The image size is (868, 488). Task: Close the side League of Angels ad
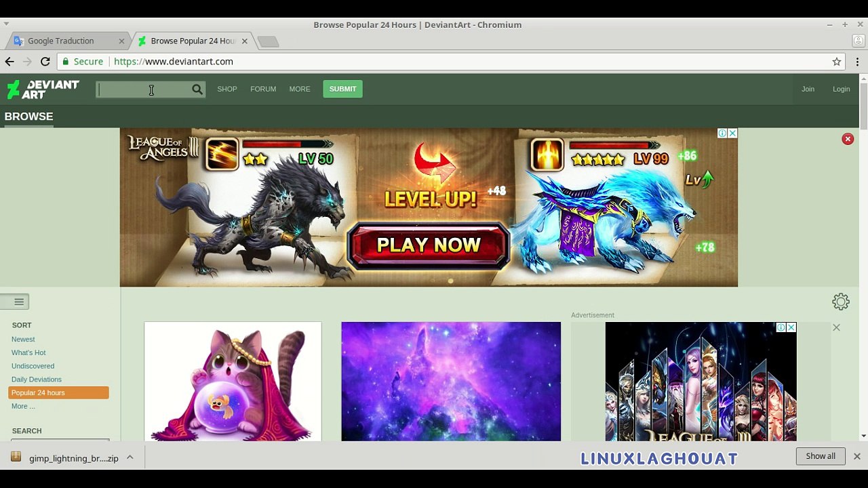[791, 327]
